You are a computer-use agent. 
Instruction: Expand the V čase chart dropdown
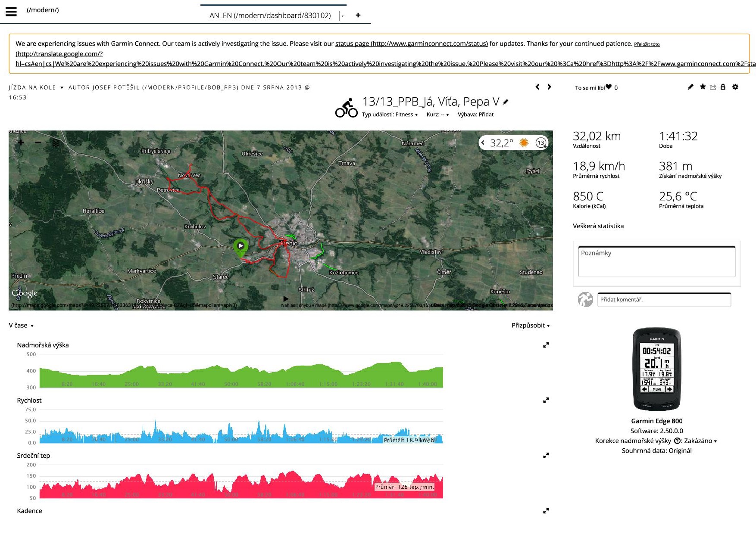[x=21, y=326]
